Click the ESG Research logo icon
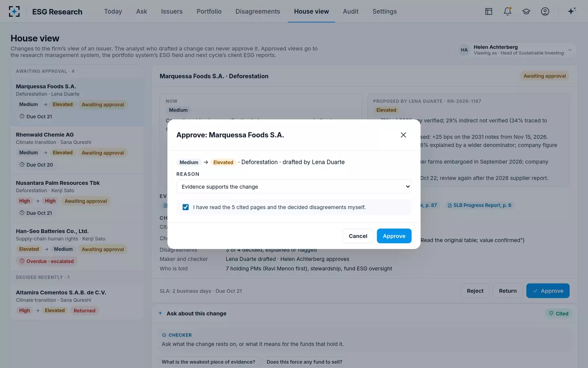 tap(14, 11)
